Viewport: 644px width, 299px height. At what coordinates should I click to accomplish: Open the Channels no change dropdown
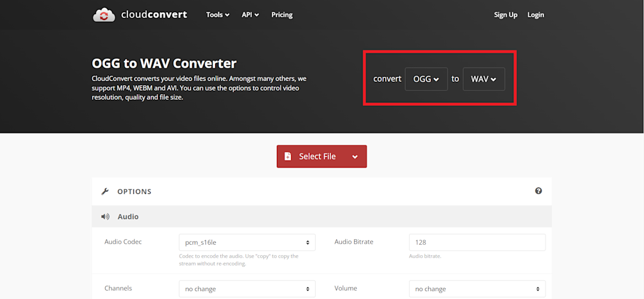coord(247,289)
